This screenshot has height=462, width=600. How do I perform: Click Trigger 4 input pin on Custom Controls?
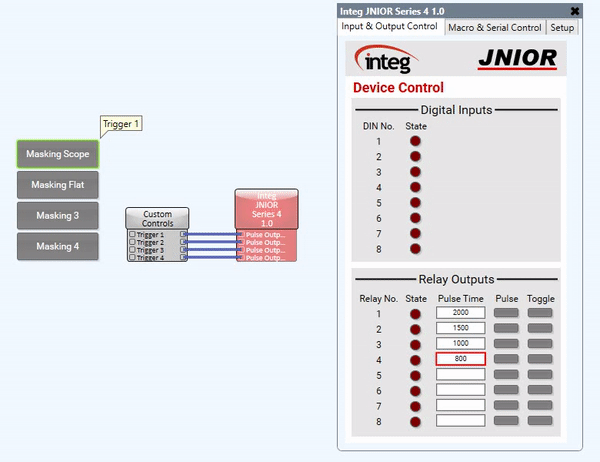132,257
